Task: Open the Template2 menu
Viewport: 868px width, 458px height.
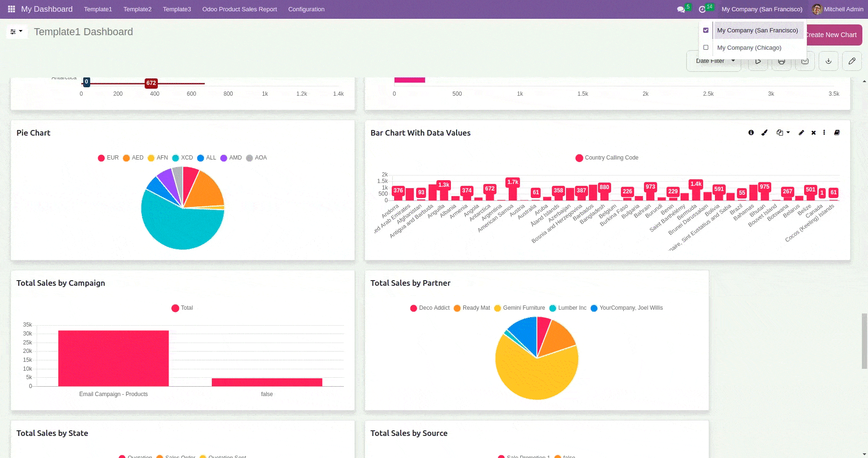Action: tap(137, 9)
